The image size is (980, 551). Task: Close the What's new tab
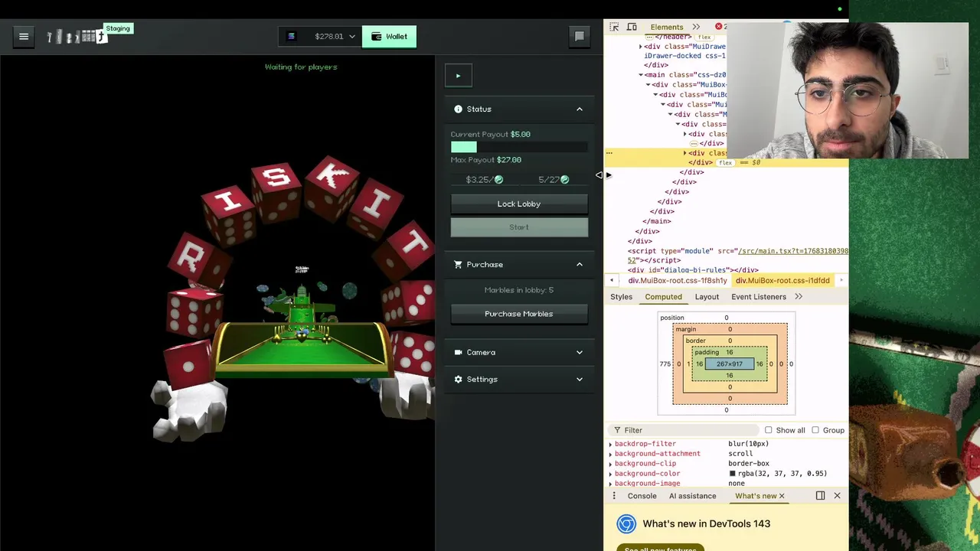tap(781, 496)
